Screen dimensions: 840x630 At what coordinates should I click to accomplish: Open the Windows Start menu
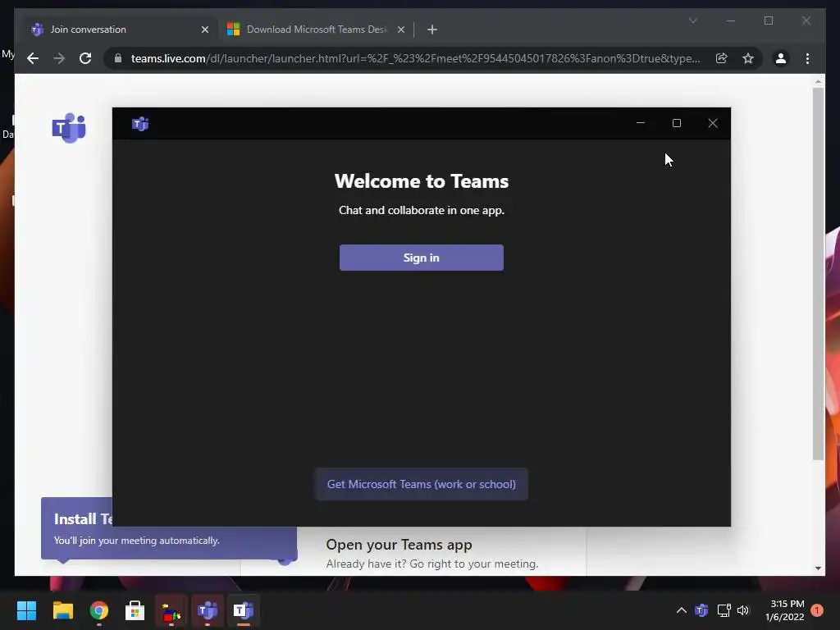[x=26, y=610]
